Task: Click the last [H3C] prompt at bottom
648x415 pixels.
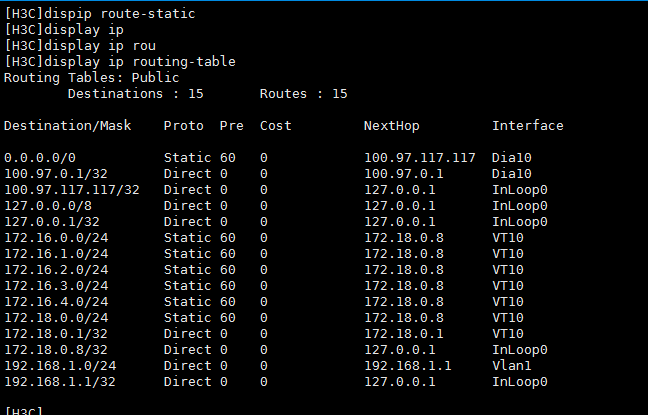Action: pyautogui.click(x=24, y=411)
